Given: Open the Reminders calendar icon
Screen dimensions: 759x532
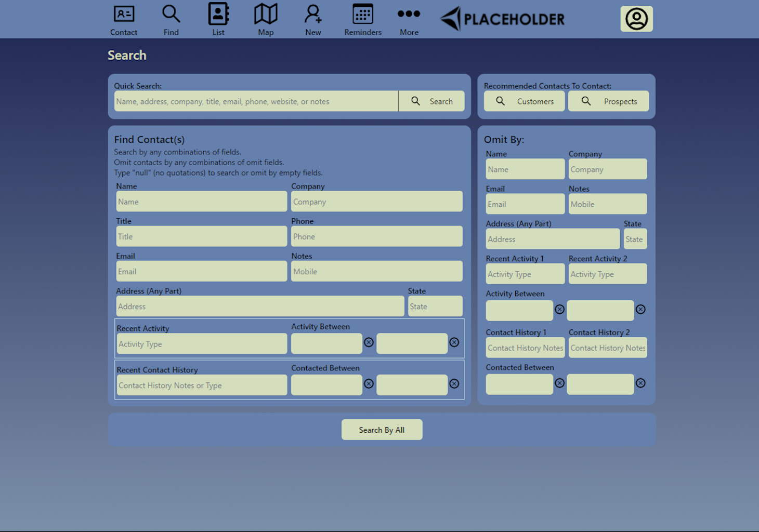Looking at the screenshot, I should pos(363,14).
